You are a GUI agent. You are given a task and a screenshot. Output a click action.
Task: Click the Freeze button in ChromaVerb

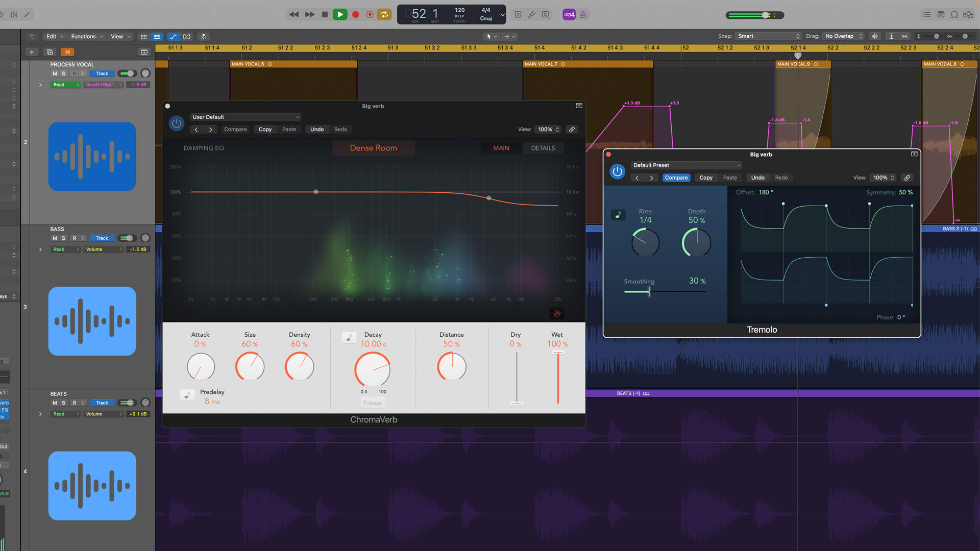tap(373, 403)
